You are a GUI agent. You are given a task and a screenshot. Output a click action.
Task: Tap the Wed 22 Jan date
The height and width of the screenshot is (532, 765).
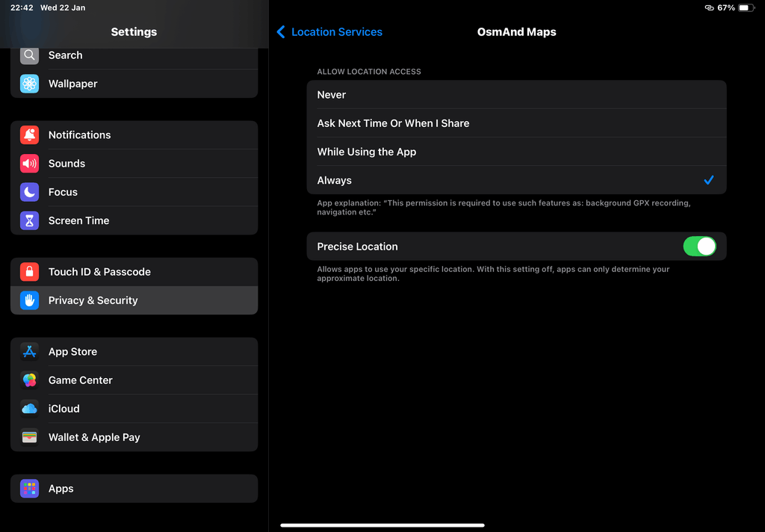(63, 7)
